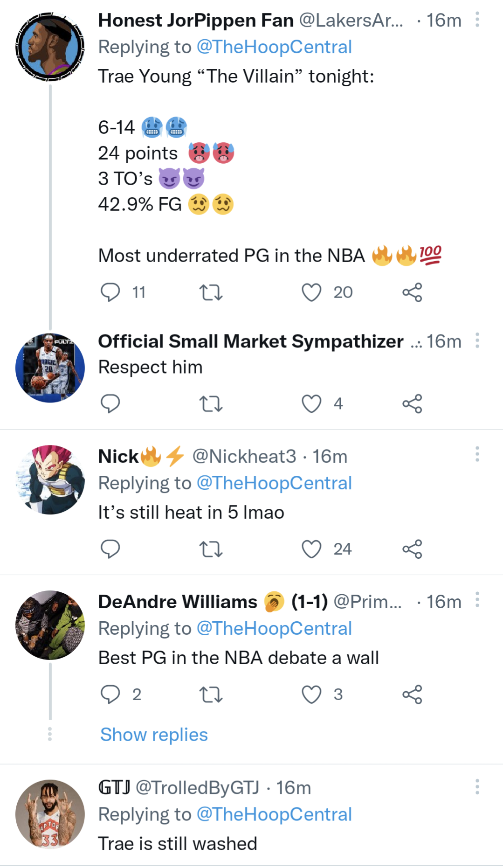Retweet the "It's still heat in 5" tweet
The width and height of the screenshot is (503, 868).
tap(211, 549)
